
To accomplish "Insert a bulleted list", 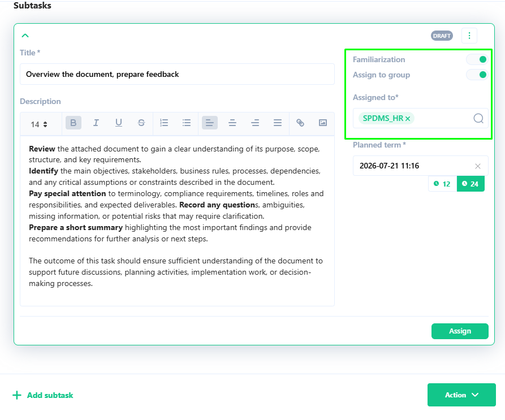I will pos(187,123).
